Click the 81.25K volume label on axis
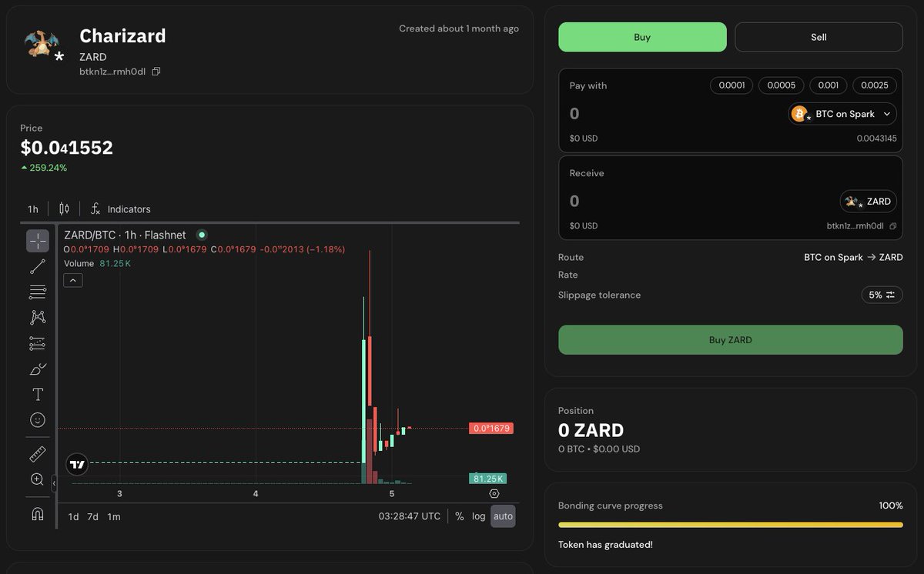Image resolution: width=924 pixels, height=574 pixels. point(487,479)
